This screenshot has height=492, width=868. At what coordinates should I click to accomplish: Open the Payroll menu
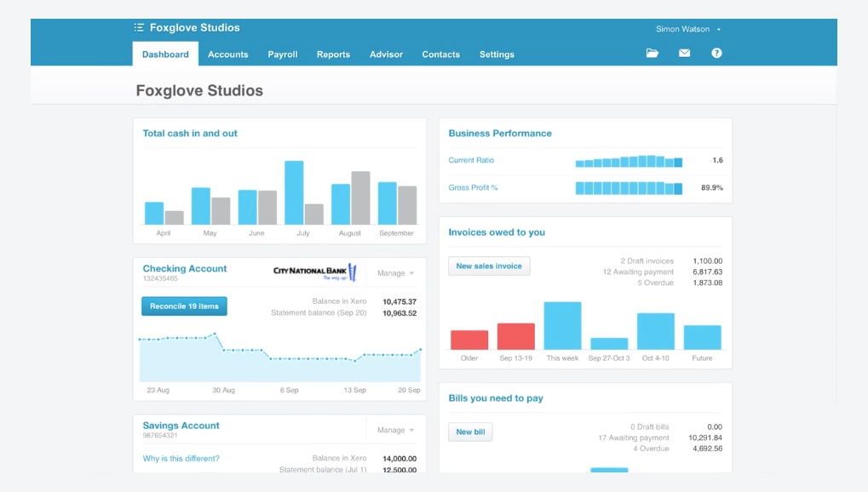[x=282, y=54]
